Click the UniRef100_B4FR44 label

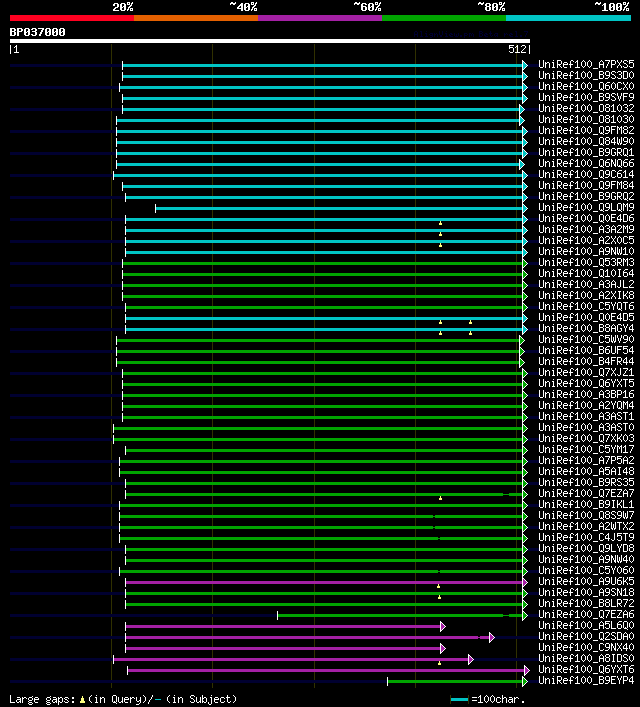(586, 361)
